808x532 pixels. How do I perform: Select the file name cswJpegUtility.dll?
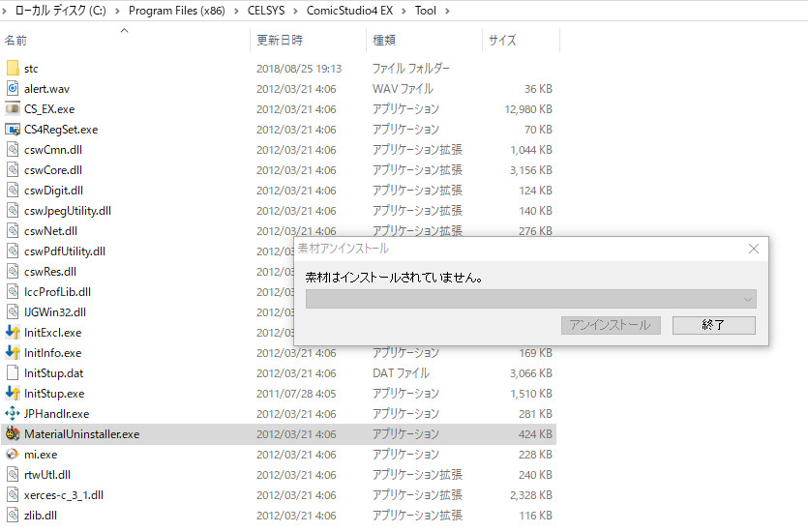coord(68,211)
